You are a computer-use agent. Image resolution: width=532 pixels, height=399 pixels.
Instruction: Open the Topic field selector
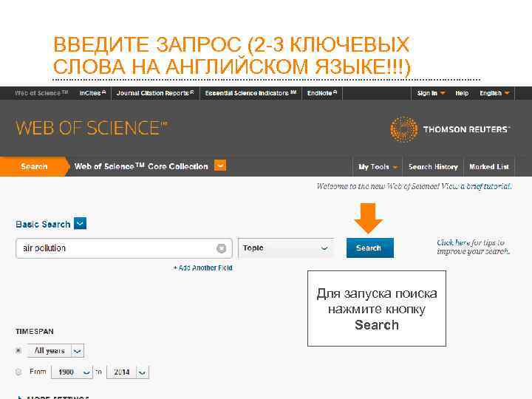(287, 248)
